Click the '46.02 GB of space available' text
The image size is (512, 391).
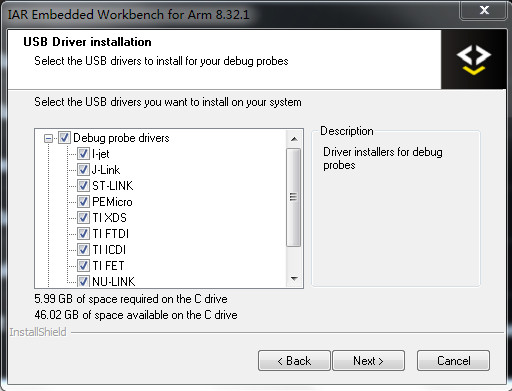(136, 315)
